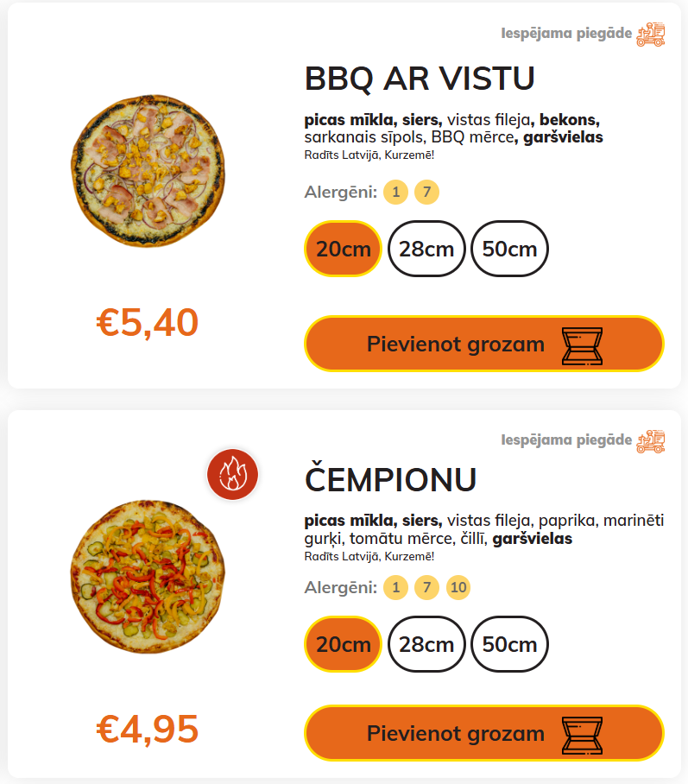
Task: Select 28cm size for BBQ ar vistu
Action: (426, 249)
